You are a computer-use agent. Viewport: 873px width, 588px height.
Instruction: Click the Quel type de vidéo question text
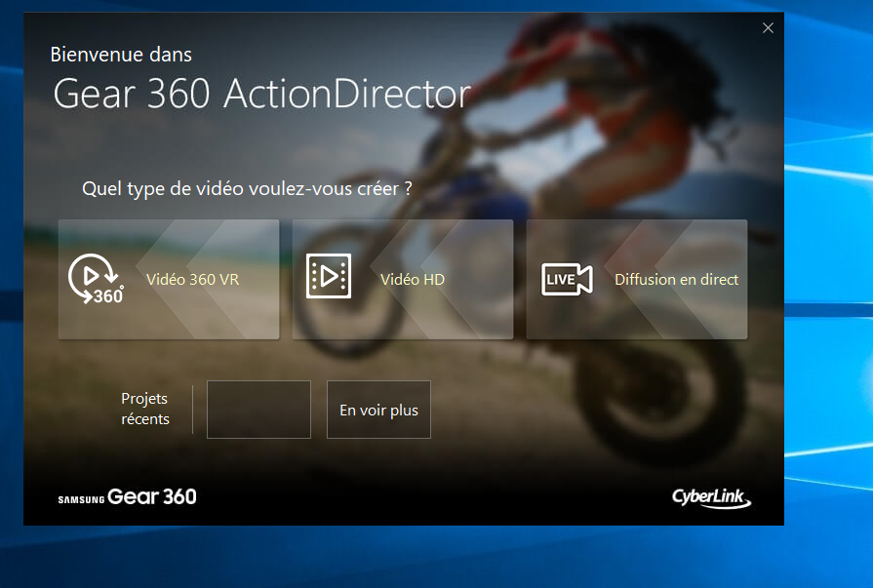coord(247,189)
